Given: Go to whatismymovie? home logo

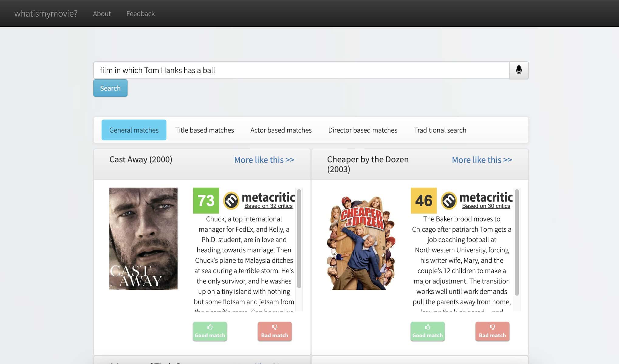Looking at the screenshot, I should (x=46, y=14).
